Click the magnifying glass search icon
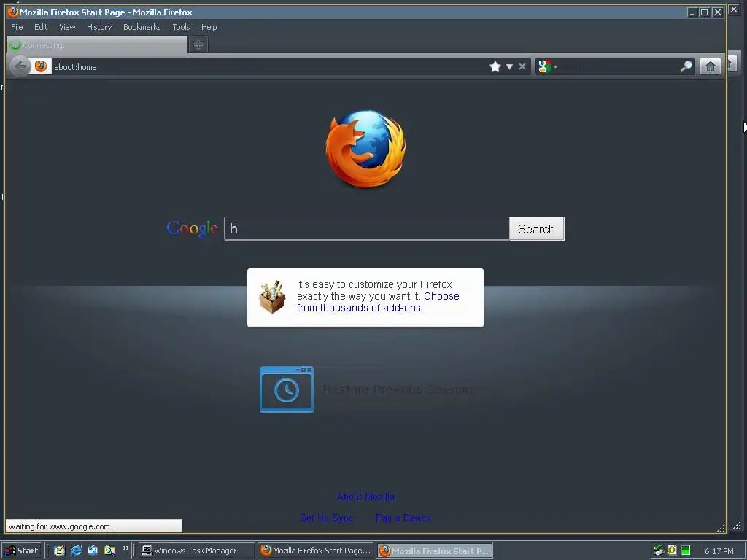The height and width of the screenshot is (560, 747). pyautogui.click(x=686, y=66)
